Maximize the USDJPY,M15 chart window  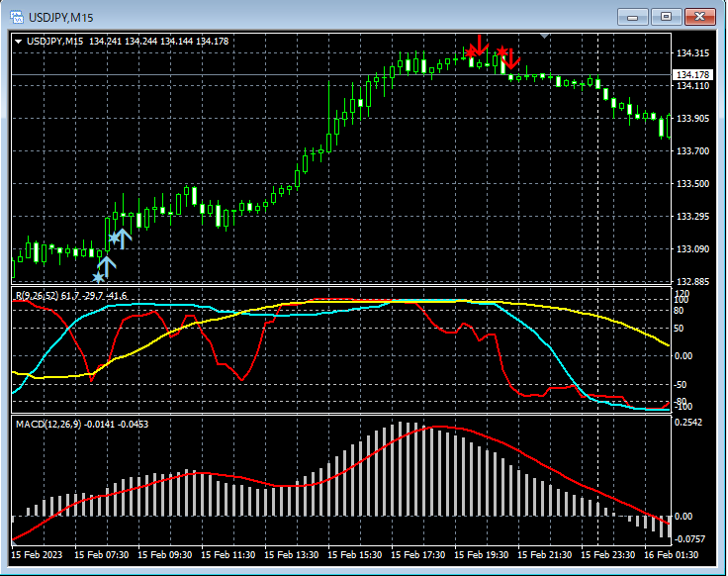pos(666,17)
